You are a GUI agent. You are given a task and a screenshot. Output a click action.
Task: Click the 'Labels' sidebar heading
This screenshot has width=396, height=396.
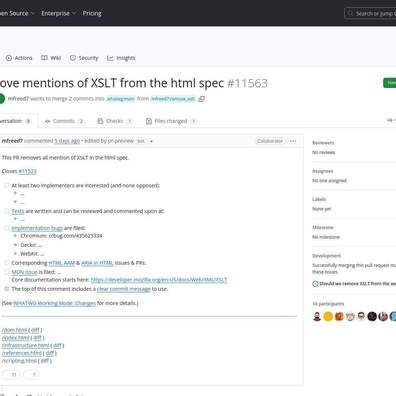coord(319,199)
